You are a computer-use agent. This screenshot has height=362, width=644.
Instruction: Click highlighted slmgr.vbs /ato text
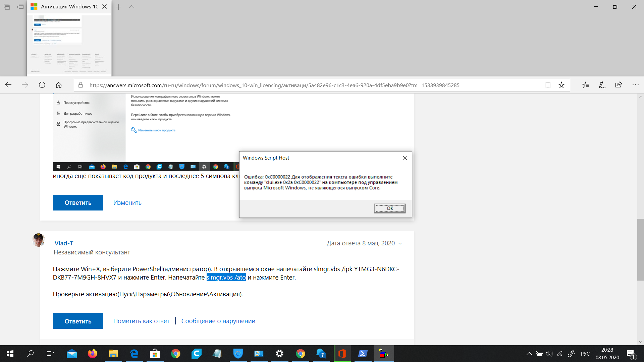[x=226, y=277]
